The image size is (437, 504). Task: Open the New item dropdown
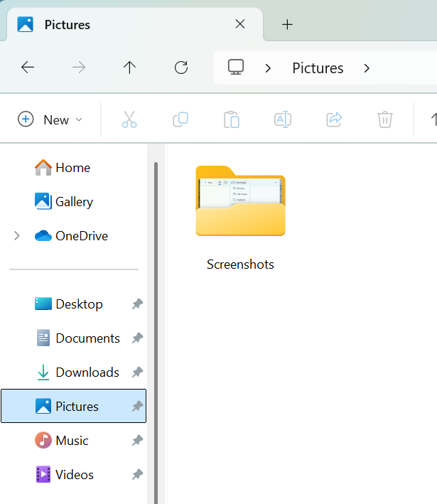tap(50, 119)
